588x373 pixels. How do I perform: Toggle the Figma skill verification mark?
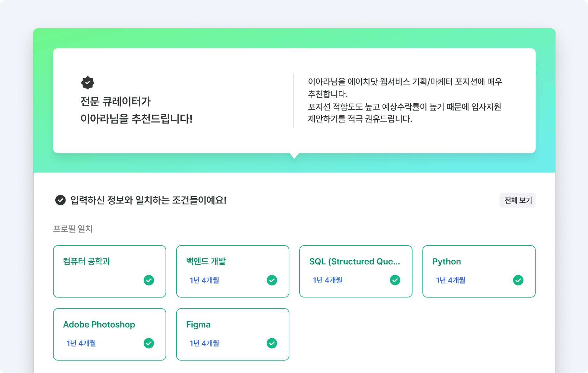(272, 343)
